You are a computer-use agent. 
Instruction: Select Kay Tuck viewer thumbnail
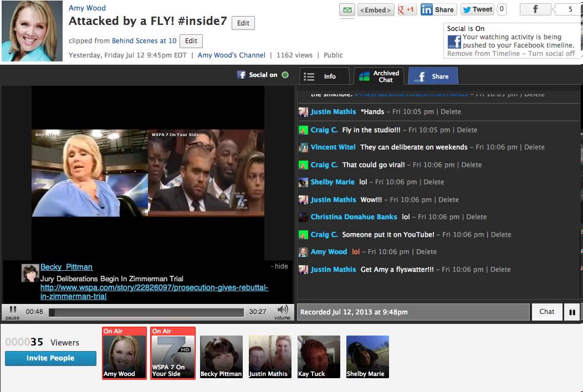(319, 357)
